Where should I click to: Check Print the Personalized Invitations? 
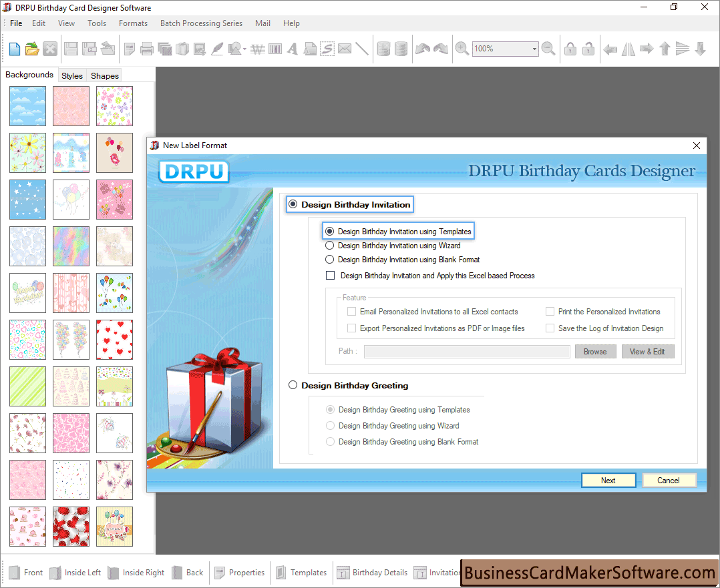pos(550,312)
